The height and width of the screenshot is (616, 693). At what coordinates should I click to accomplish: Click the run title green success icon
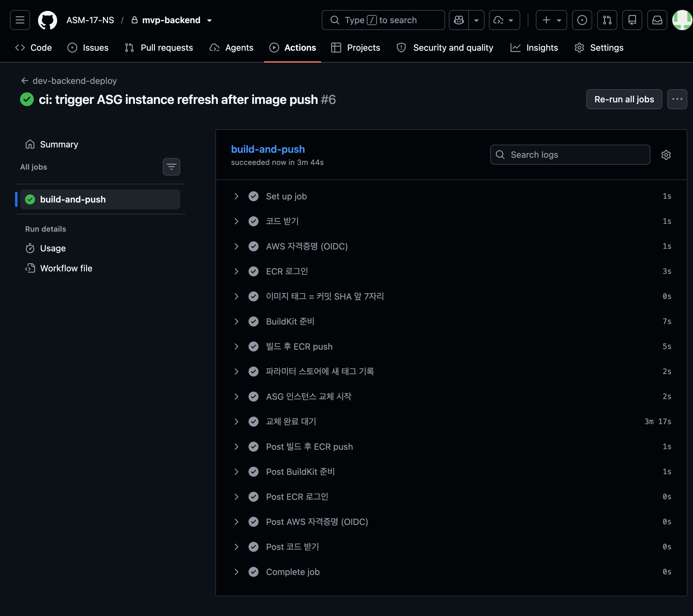coord(27,99)
